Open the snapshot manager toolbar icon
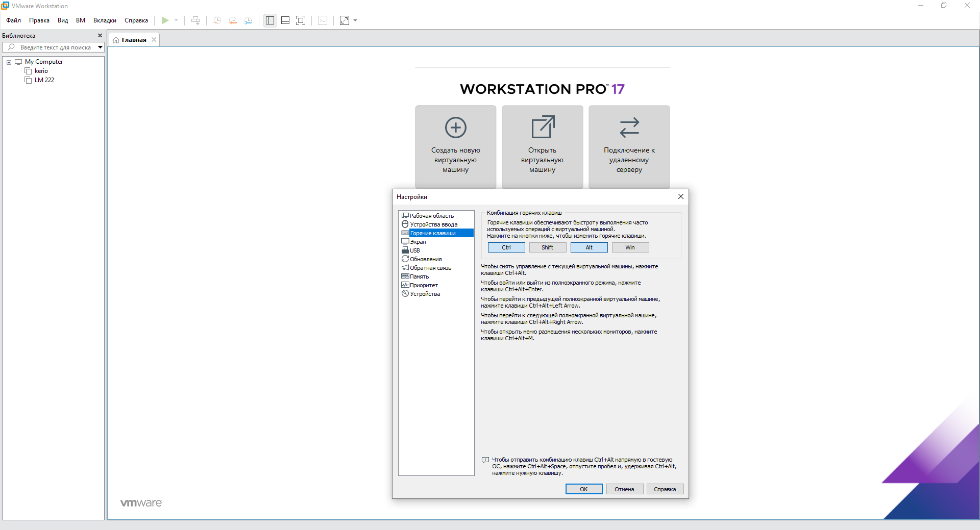The width and height of the screenshot is (980, 530). (x=248, y=20)
